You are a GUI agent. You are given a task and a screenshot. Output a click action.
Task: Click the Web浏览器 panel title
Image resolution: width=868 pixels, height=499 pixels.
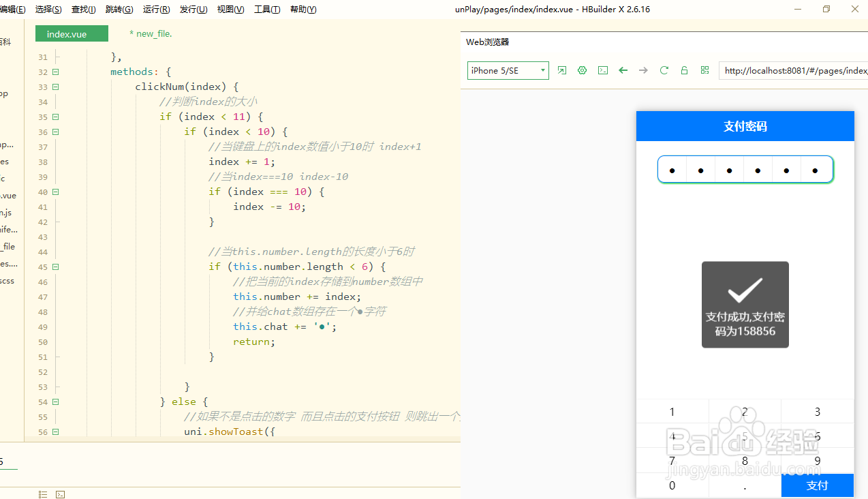(x=487, y=42)
